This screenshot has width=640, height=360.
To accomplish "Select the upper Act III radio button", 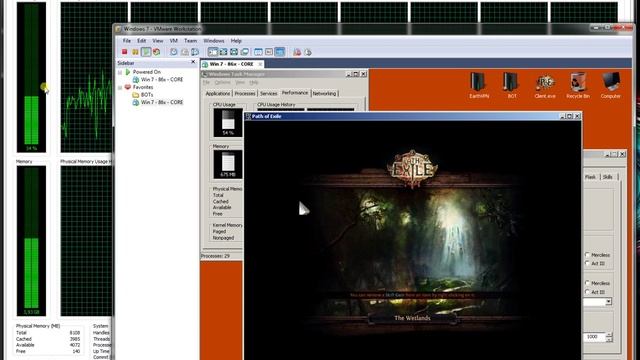I will point(588,264).
